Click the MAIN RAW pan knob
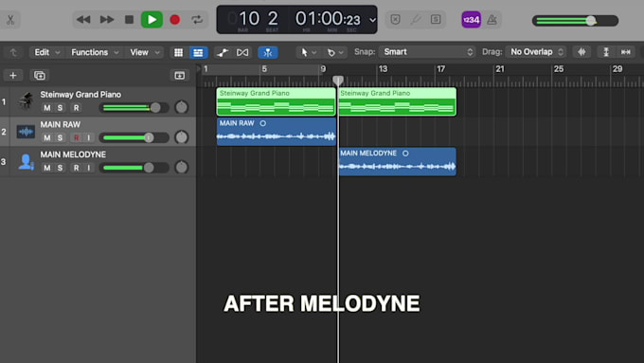Screen dimensions: 644x363 [x=181, y=137]
